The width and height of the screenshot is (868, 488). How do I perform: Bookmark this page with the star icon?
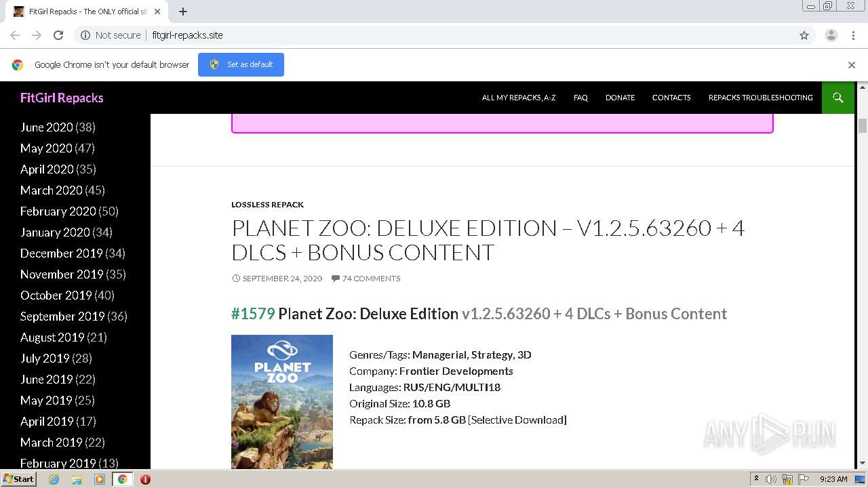coord(804,35)
